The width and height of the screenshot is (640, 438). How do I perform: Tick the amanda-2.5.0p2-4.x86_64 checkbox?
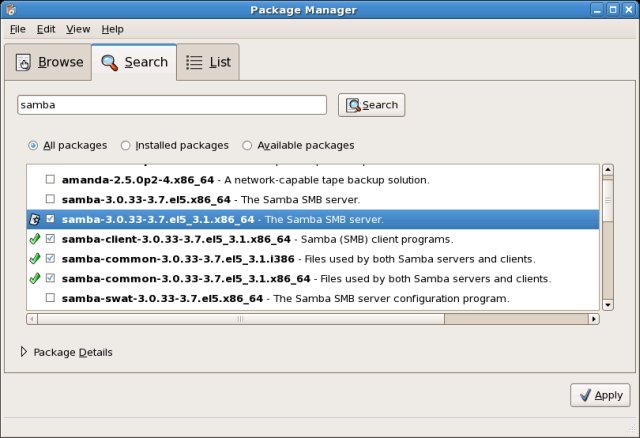[x=50, y=179]
